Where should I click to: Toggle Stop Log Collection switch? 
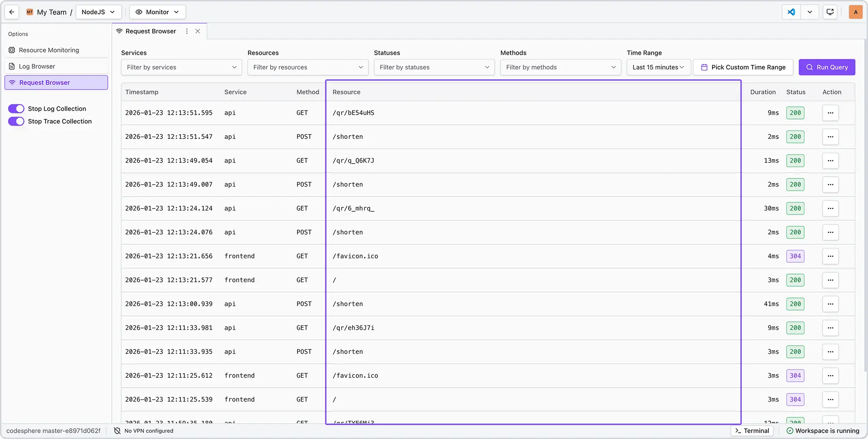tap(16, 109)
